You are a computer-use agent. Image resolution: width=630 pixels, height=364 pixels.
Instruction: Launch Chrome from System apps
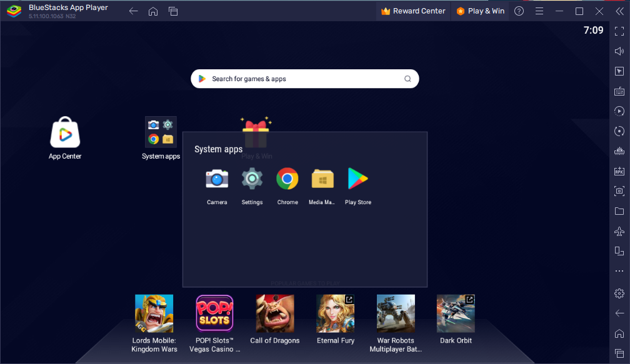click(287, 187)
